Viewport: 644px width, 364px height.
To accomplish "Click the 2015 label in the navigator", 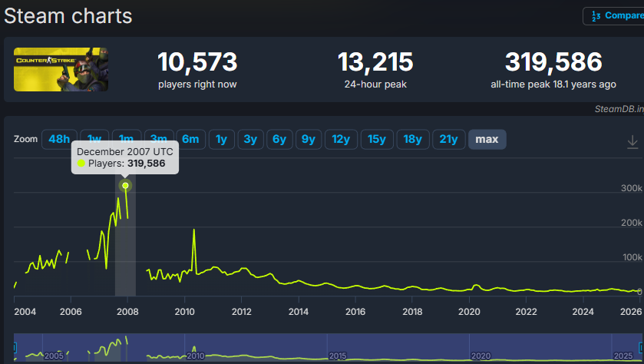I will [338, 356].
